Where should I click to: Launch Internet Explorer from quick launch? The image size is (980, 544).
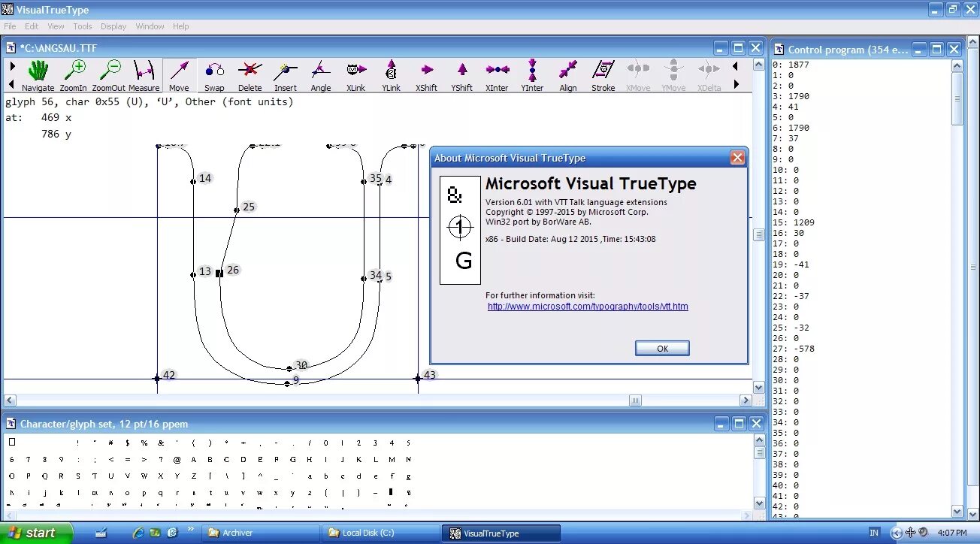(138, 533)
